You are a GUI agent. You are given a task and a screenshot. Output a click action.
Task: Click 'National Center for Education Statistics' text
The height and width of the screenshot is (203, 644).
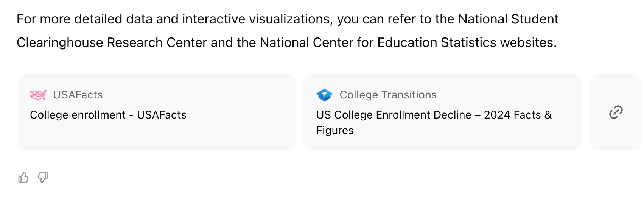pyautogui.click(x=378, y=42)
